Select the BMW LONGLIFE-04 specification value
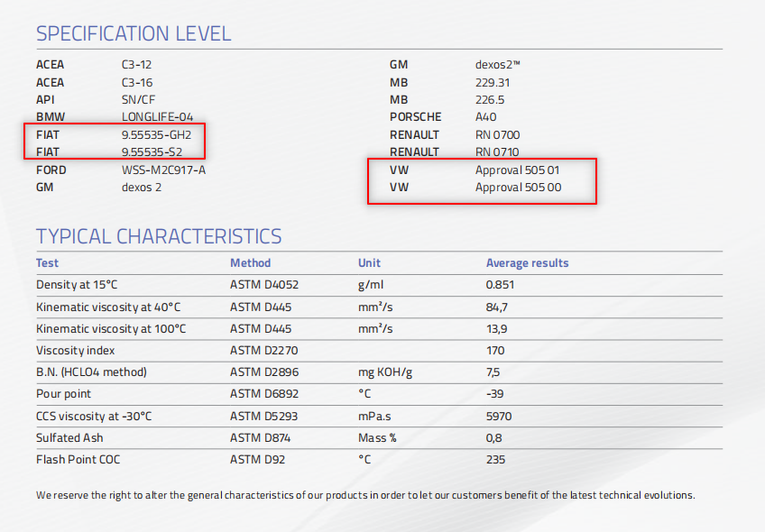This screenshot has width=765, height=532. [160, 117]
